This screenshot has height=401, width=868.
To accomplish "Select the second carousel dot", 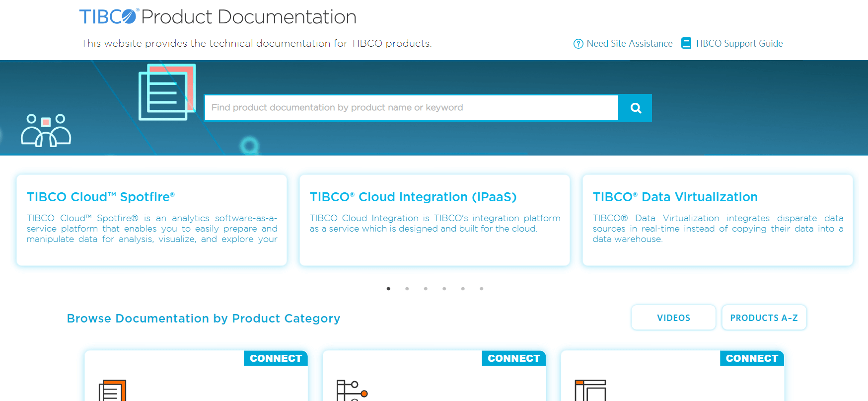I will point(407,289).
